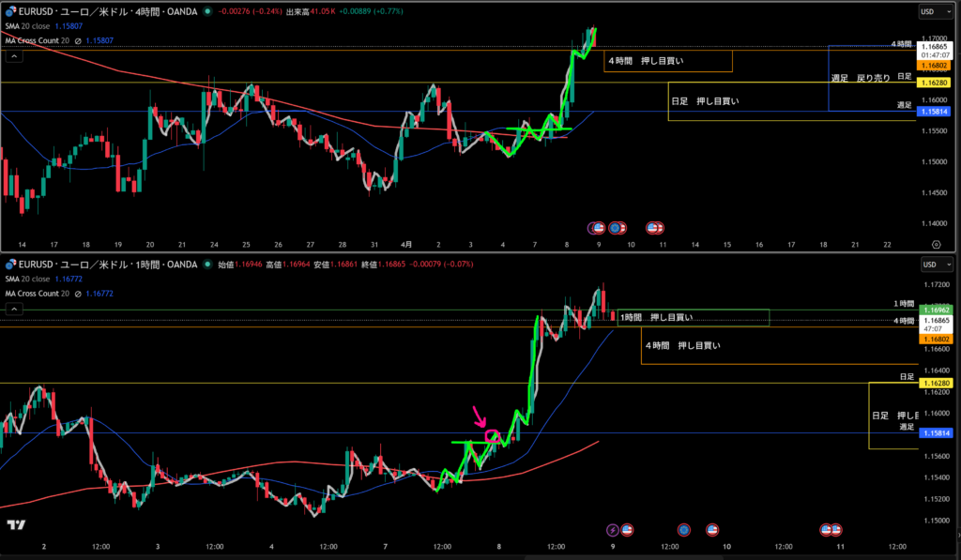Click EU flag economic event on 1-hour chart

pos(683,530)
